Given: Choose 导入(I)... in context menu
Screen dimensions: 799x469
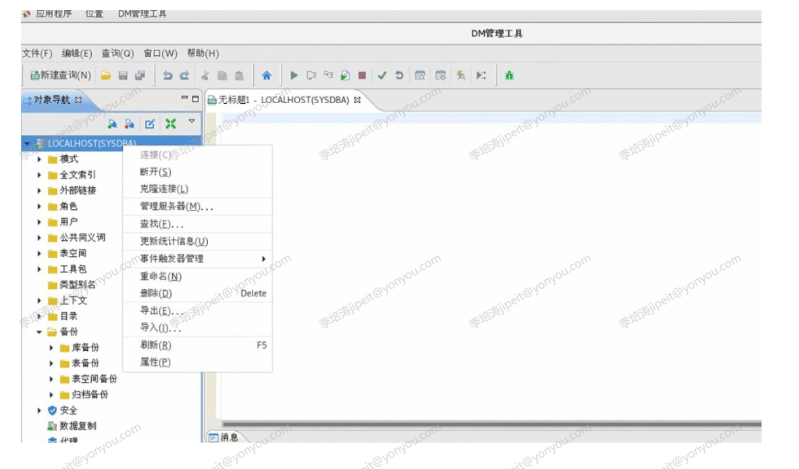Looking at the screenshot, I should [x=198, y=328].
